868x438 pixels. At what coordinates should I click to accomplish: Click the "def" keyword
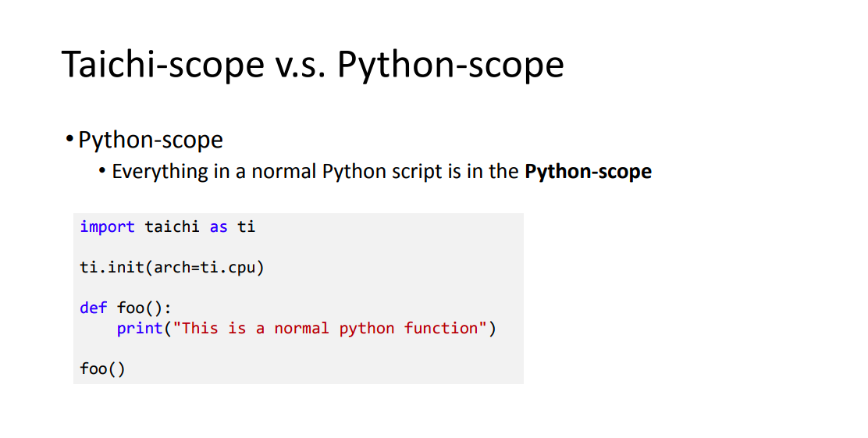(x=94, y=308)
